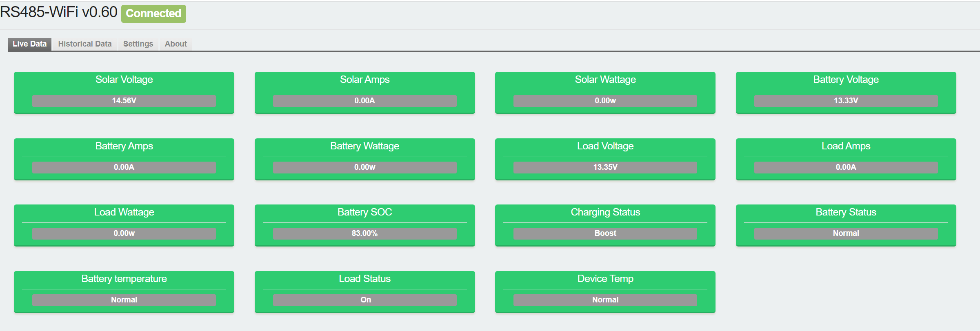Click the 13.35V load voltage value

pyautogui.click(x=605, y=167)
